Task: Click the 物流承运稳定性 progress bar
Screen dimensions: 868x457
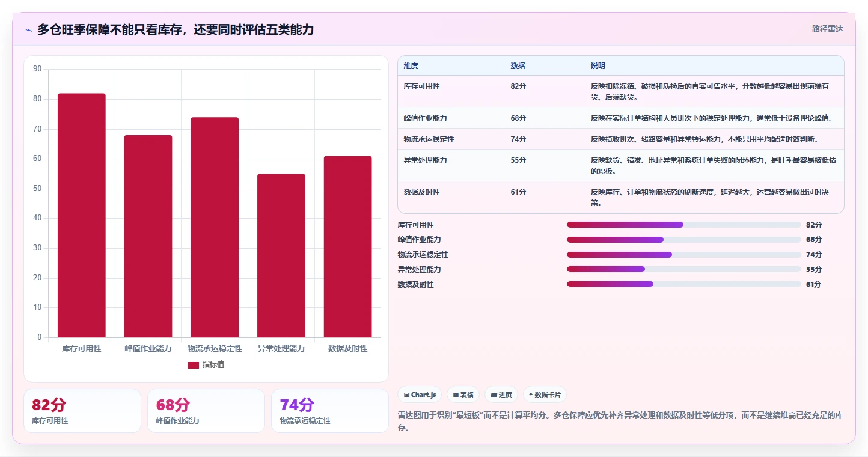Action: pyautogui.click(x=684, y=255)
